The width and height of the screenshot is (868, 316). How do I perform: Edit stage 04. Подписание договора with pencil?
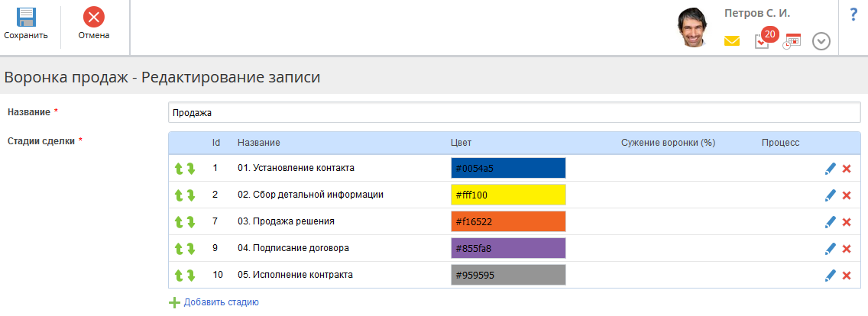click(x=831, y=249)
